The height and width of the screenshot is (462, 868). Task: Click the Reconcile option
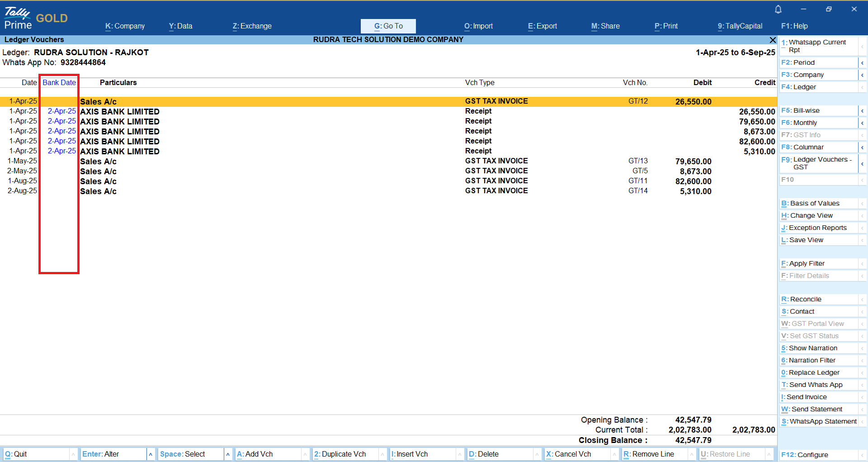click(x=805, y=299)
